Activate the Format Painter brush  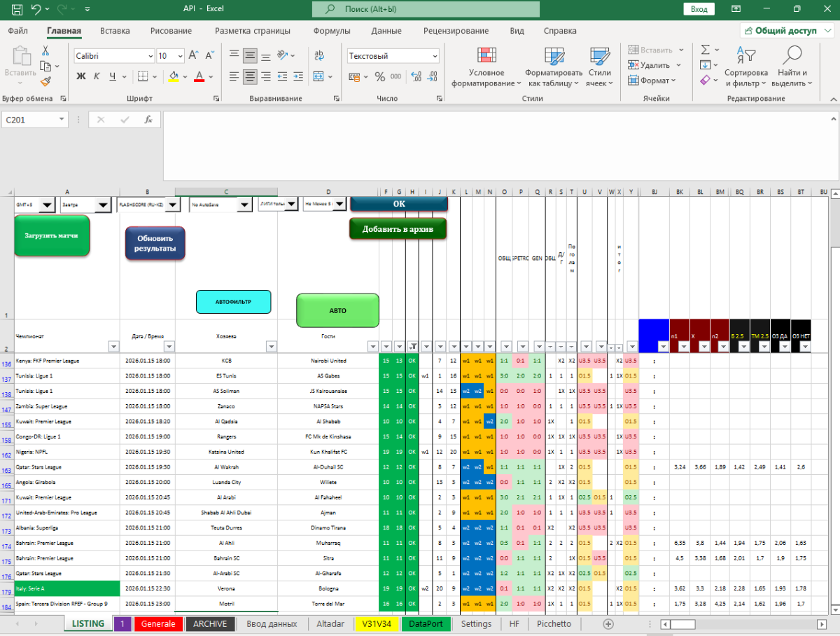pyautogui.click(x=45, y=81)
